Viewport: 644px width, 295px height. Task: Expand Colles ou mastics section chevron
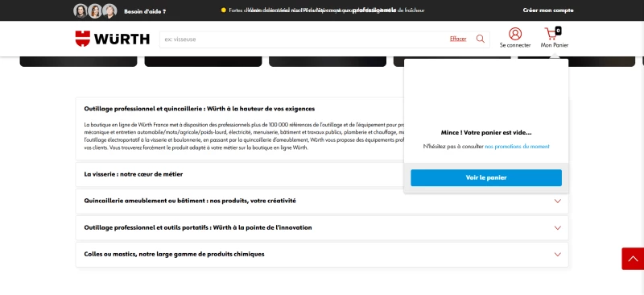click(x=557, y=254)
